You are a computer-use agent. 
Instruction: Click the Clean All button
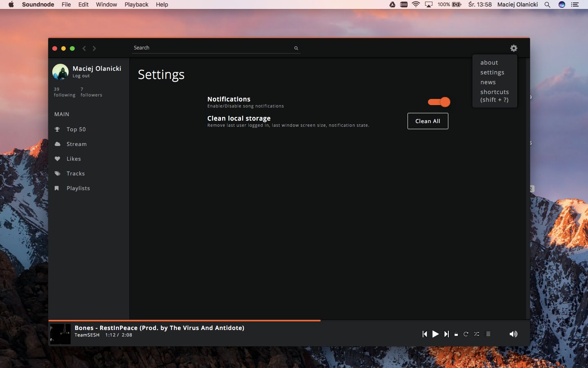tap(428, 121)
